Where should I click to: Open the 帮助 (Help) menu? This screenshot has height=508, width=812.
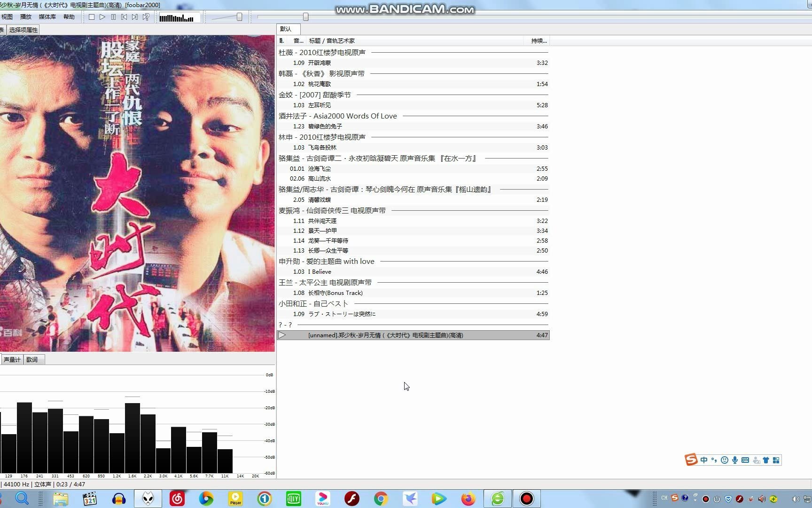tap(69, 17)
